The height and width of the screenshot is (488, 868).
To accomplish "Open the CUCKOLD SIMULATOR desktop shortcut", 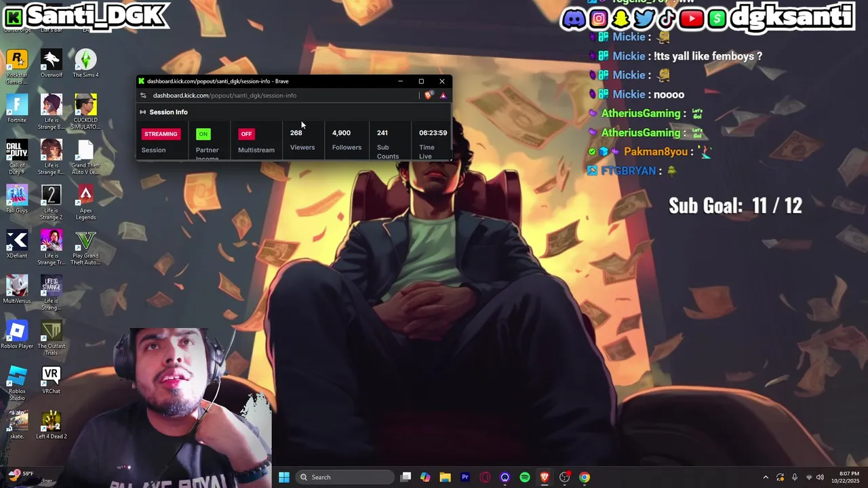I will coord(85,113).
